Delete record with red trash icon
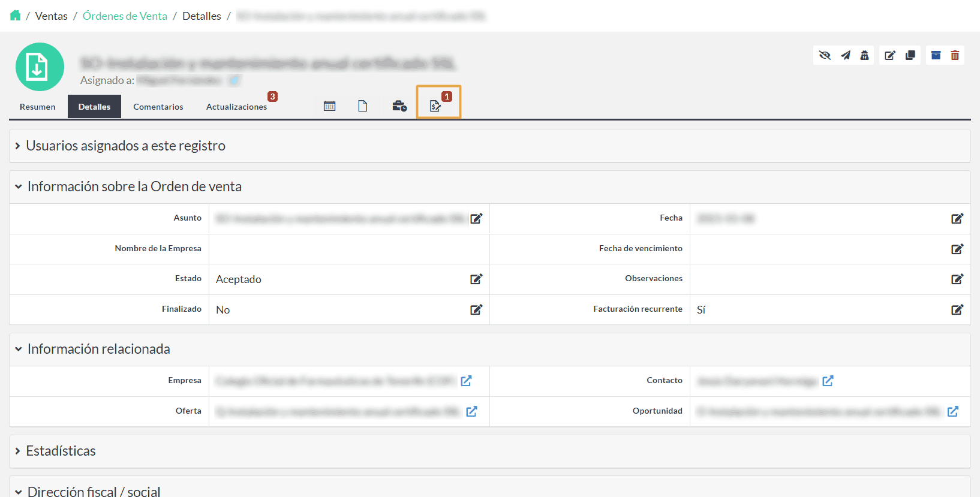This screenshot has width=980, height=497. click(955, 55)
